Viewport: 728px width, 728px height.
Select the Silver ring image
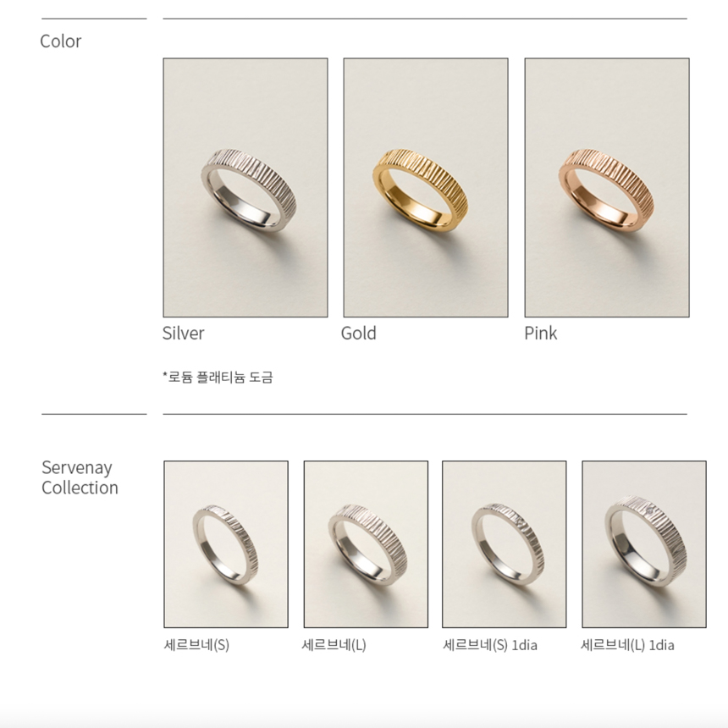(x=245, y=188)
